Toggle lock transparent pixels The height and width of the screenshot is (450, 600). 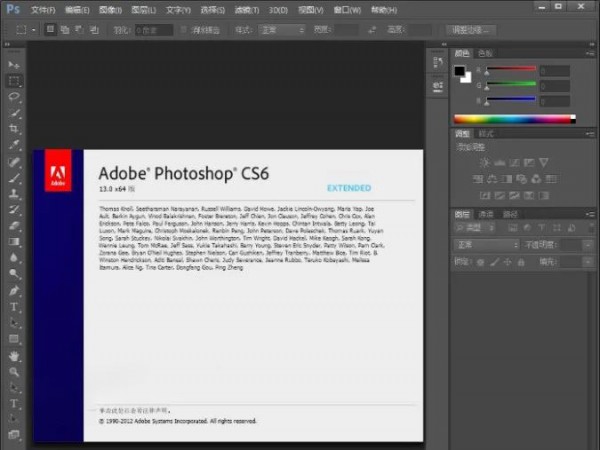(x=481, y=262)
